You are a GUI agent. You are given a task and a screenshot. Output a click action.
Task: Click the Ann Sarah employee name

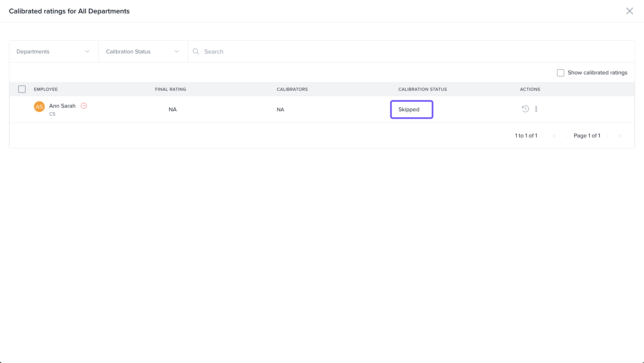[62, 106]
